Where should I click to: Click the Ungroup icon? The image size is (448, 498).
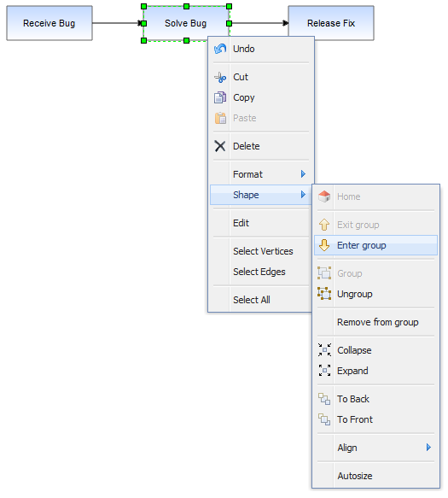point(324,294)
